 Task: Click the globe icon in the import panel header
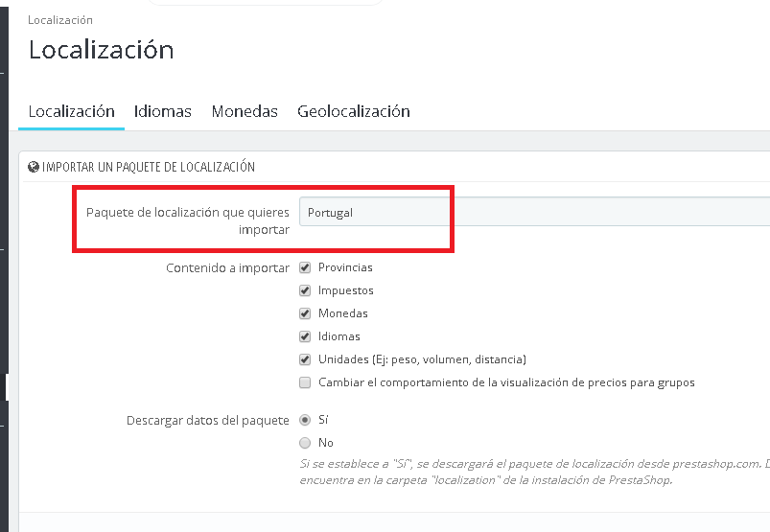click(34, 167)
